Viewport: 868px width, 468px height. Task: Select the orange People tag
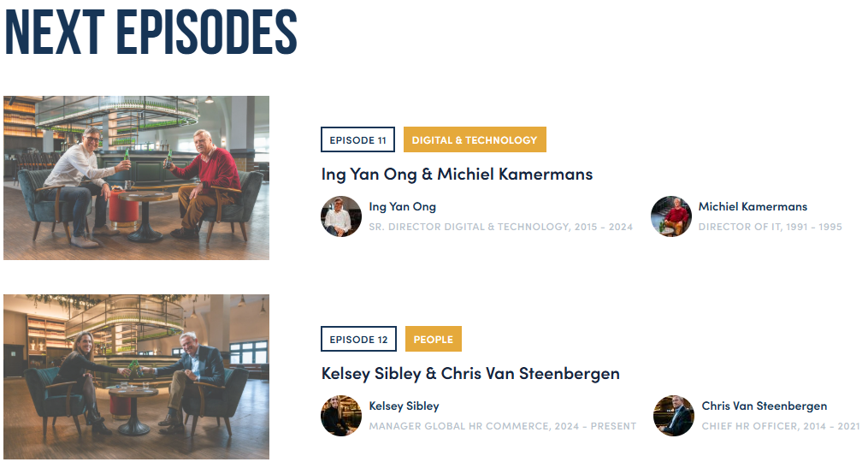434,339
